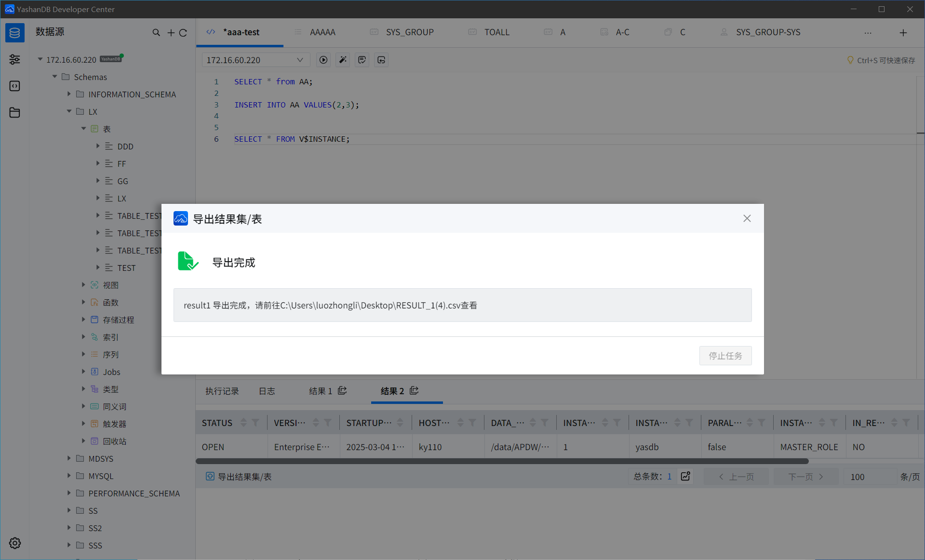Expand the MYSQL schema node
Screen dimensions: 925x560
69,476
